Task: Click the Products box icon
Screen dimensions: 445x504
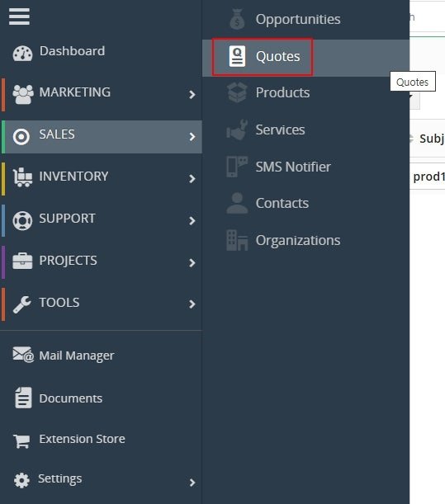Action: [237, 92]
